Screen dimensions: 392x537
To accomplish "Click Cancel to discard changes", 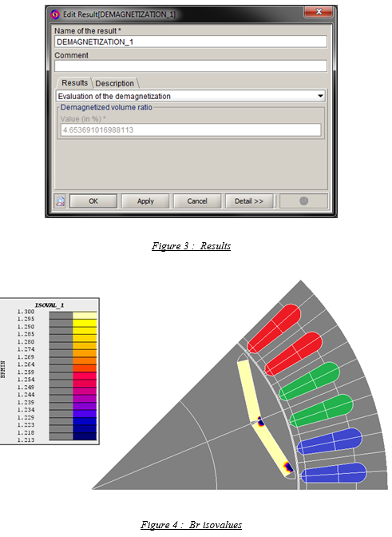I will pyautogui.click(x=197, y=201).
